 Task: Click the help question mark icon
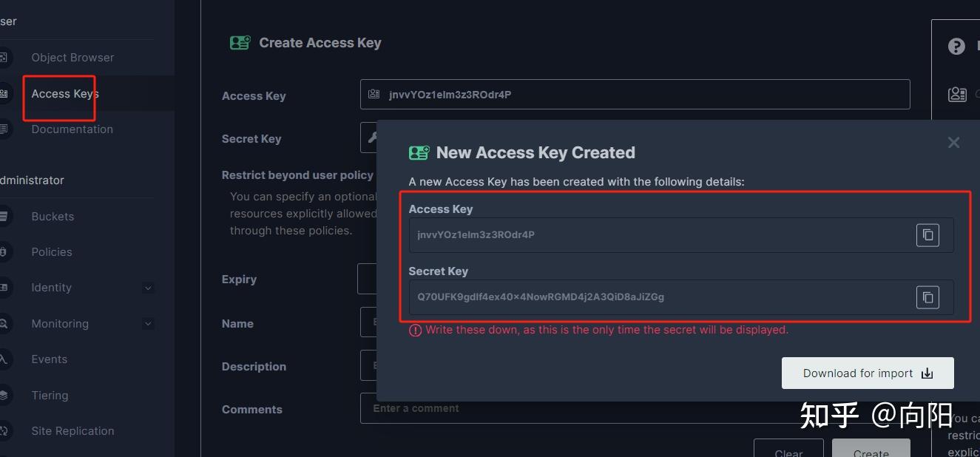pos(956,47)
